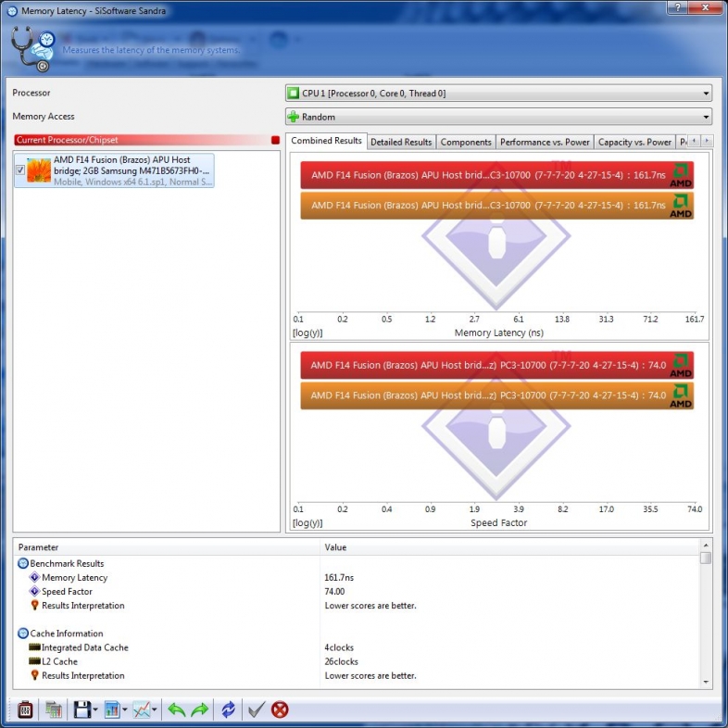Viewport: 728px width, 728px height.
Task: Click the Sandra icon in title bar
Action: click(12, 11)
